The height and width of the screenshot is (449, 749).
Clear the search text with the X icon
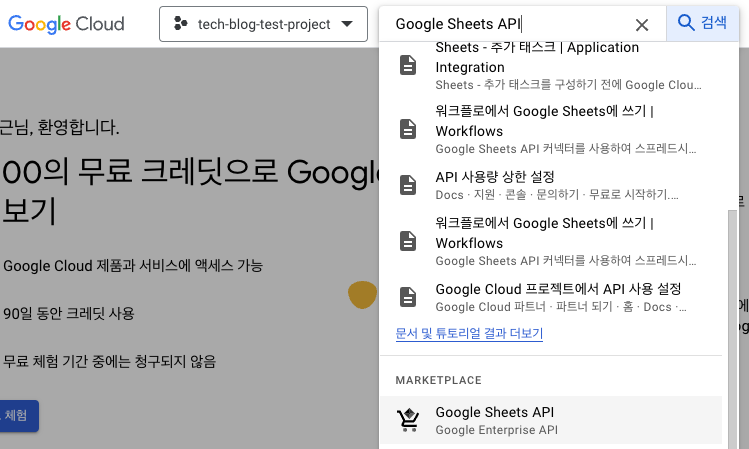tap(642, 25)
